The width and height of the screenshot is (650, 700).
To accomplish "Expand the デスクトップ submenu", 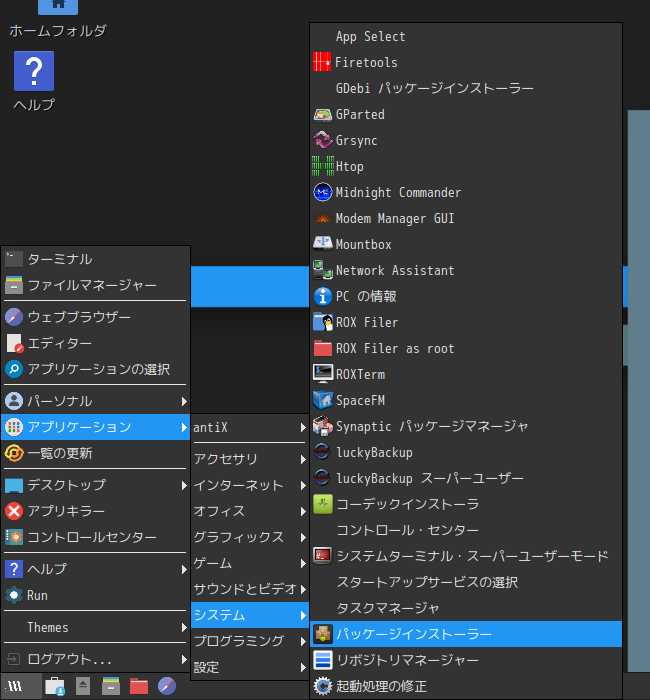I will pyautogui.click(x=96, y=485).
